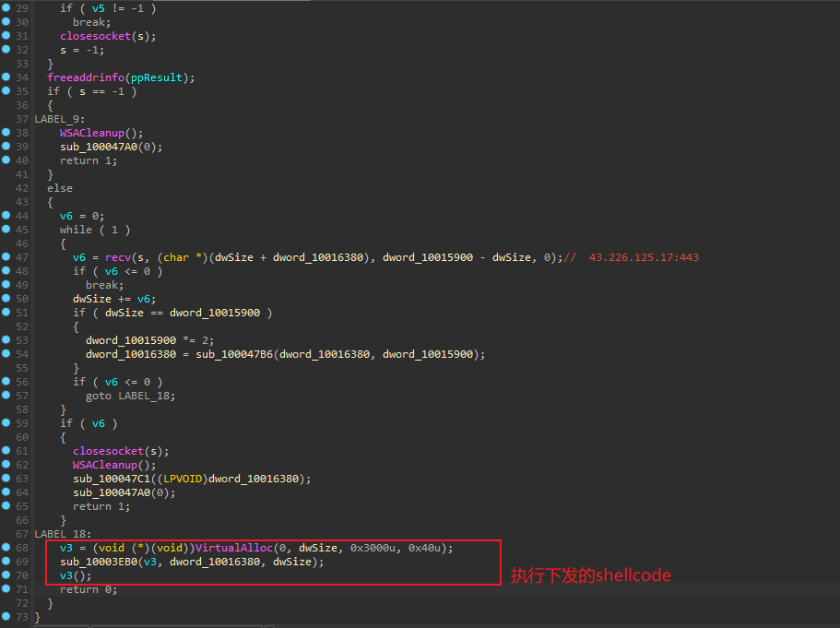
Task: Select v3() call on line 70
Action: tap(76, 576)
